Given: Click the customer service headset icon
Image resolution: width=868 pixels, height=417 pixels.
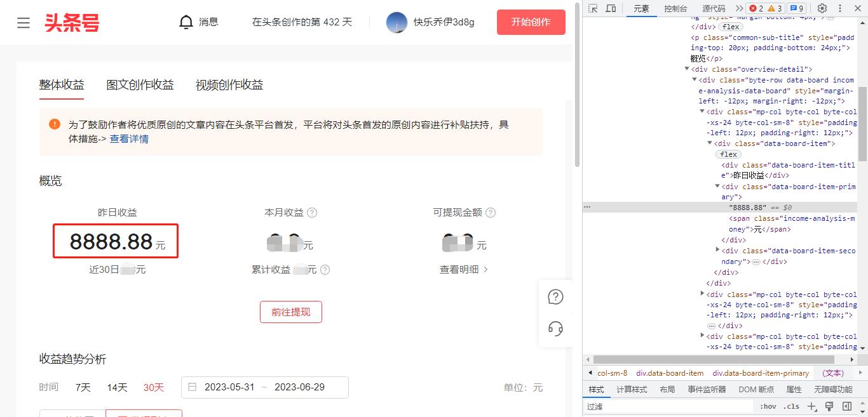Looking at the screenshot, I should (x=555, y=329).
